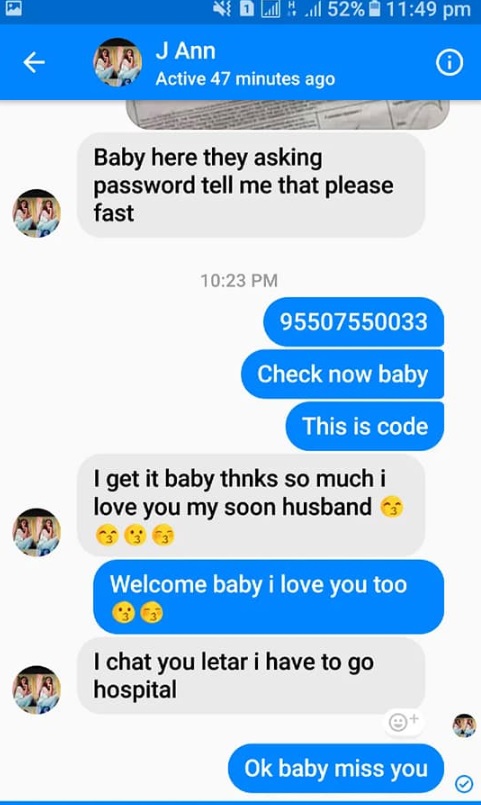Tap the SIM 1 status icon
The height and width of the screenshot is (805, 481).
tap(247, 9)
